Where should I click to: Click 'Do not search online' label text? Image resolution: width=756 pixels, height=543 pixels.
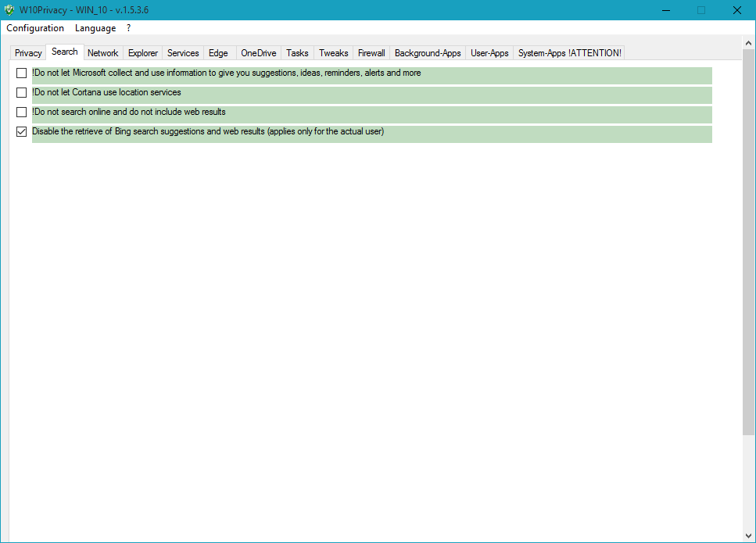129,112
